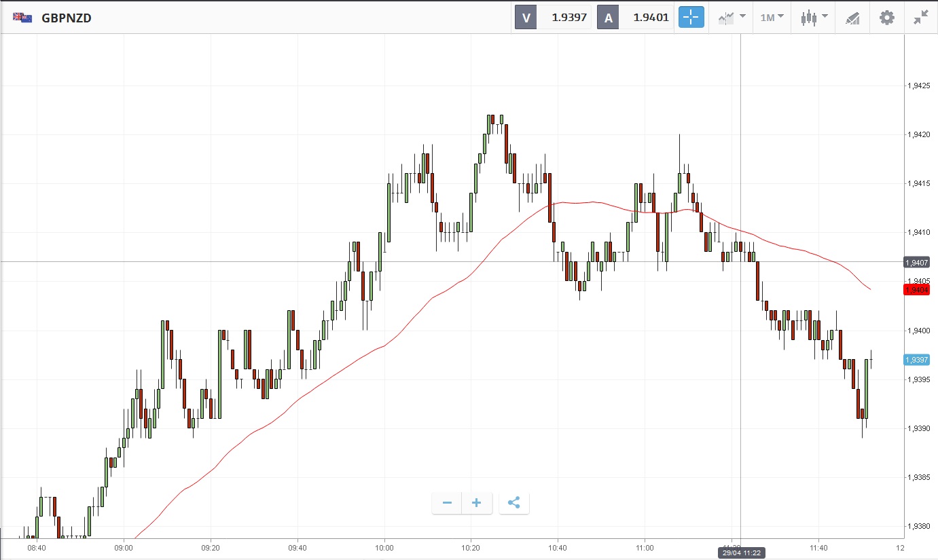Click the 11:40 time axis label
The height and width of the screenshot is (560, 938).
coord(819,548)
